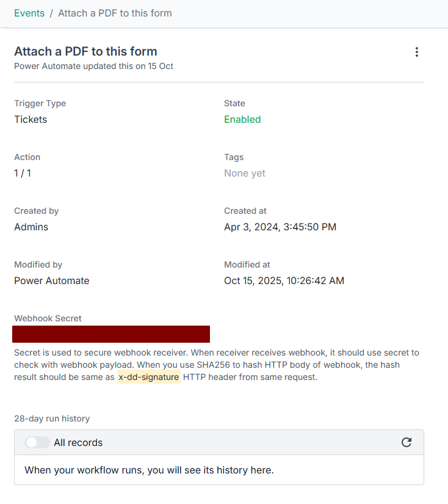Click the All records label text
The width and height of the screenshot is (448, 504).
click(78, 442)
